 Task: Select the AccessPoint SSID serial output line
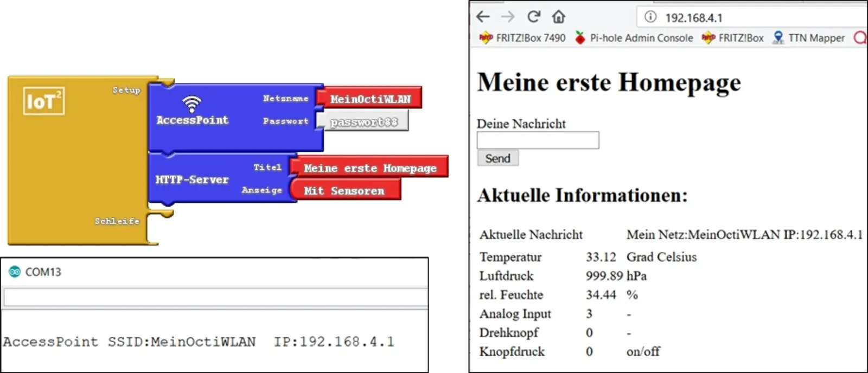[x=199, y=342]
